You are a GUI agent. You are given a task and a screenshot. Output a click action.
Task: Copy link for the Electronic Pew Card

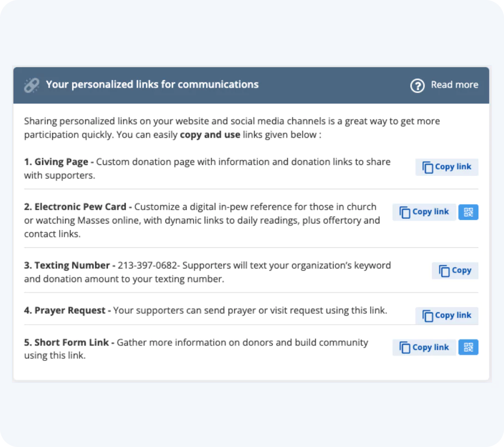click(x=424, y=212)
